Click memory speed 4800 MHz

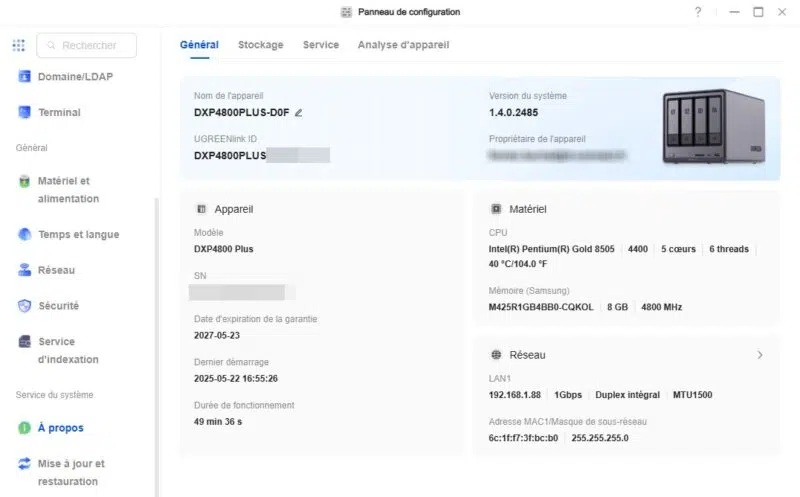[661, 307]
